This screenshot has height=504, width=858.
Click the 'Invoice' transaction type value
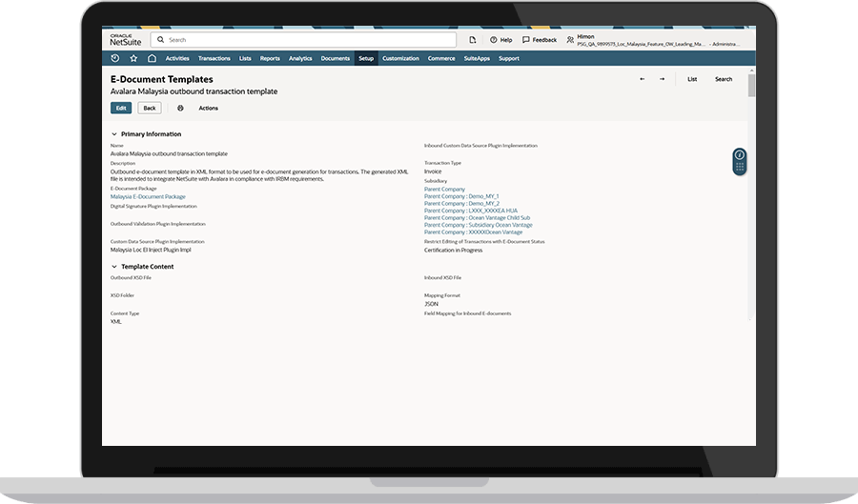point(433,171)
